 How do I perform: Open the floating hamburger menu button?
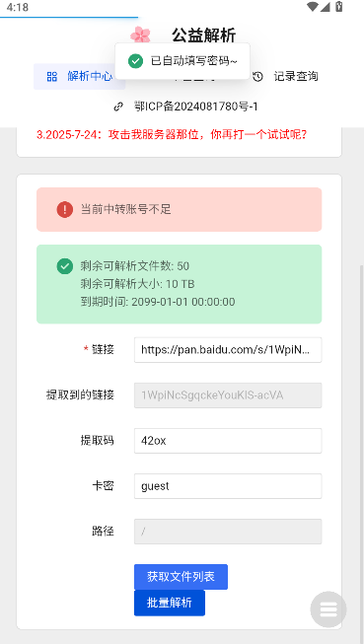click(328, 609)
